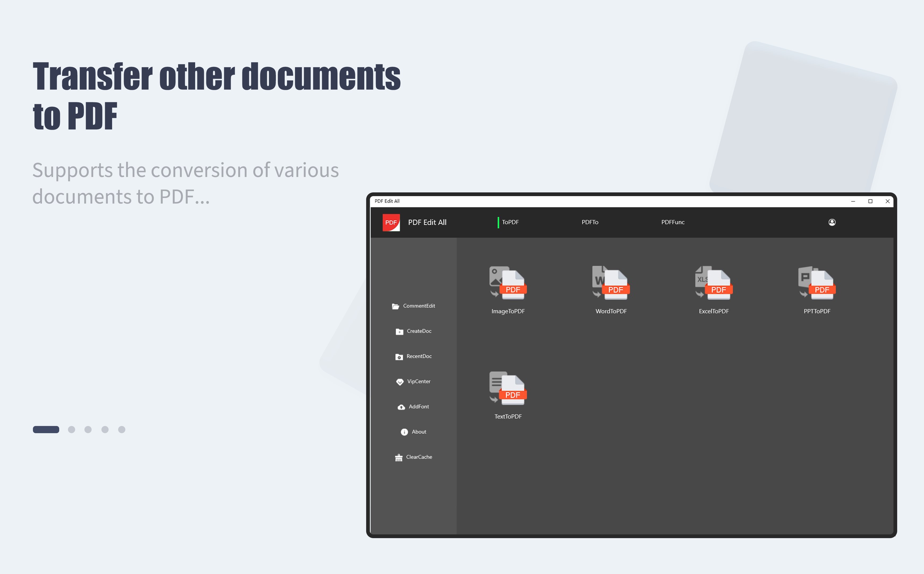Select the second carousel dot
This screenshot has height=574, width=924.
72,429
